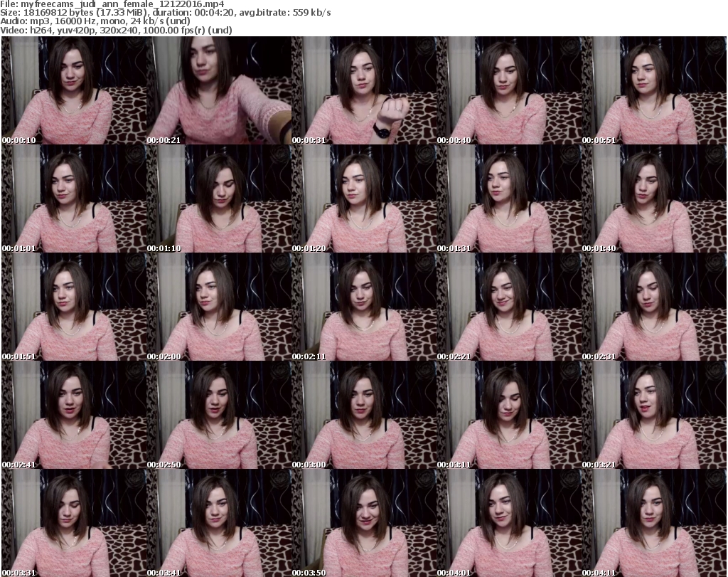Screen dimensions: 728x577
Task: Open the frame stamped 00:03:21
Action: (654, 415)
